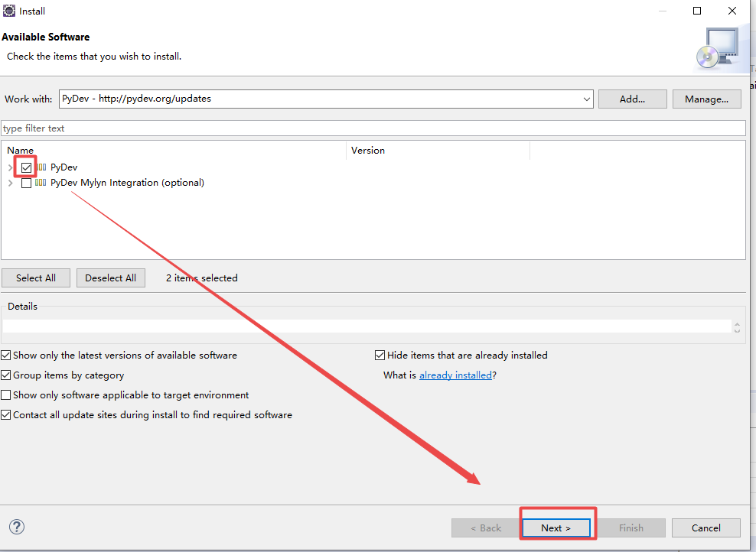Click the Next > button
This screenshot has height=552, width=756.
coord(556,528)
